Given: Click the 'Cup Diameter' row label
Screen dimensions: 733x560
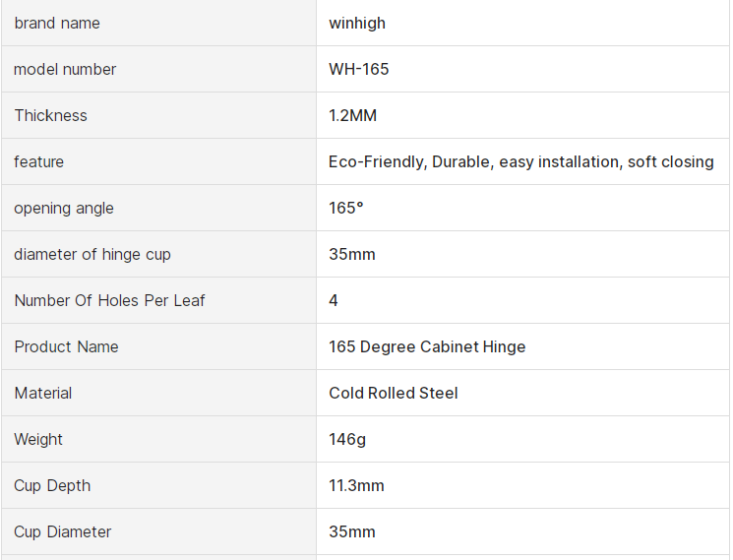Looking at the screenshot, I should tap(63, 531).
